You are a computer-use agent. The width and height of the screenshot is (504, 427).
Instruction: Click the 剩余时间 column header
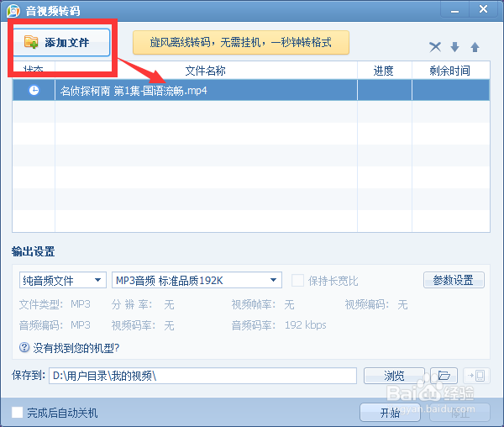click(x=450, y=71)
